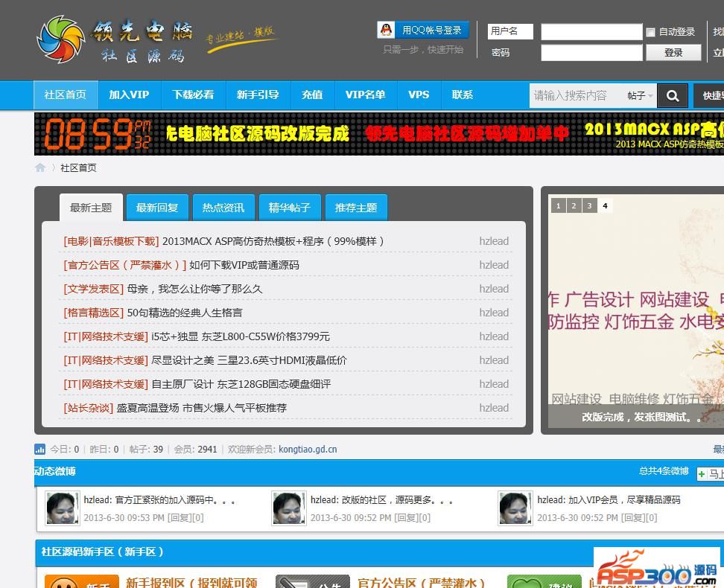The height and width of the screenshot is (588, 724).
Task: Open the 新手报到区 smiley forum icon
Action: point(81,581)
